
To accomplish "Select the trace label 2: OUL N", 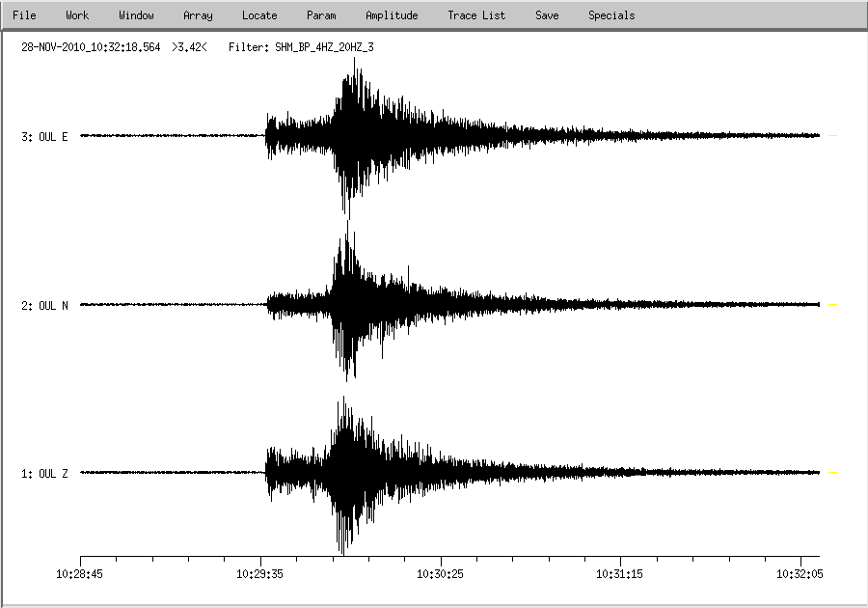I will pos(44,306).
